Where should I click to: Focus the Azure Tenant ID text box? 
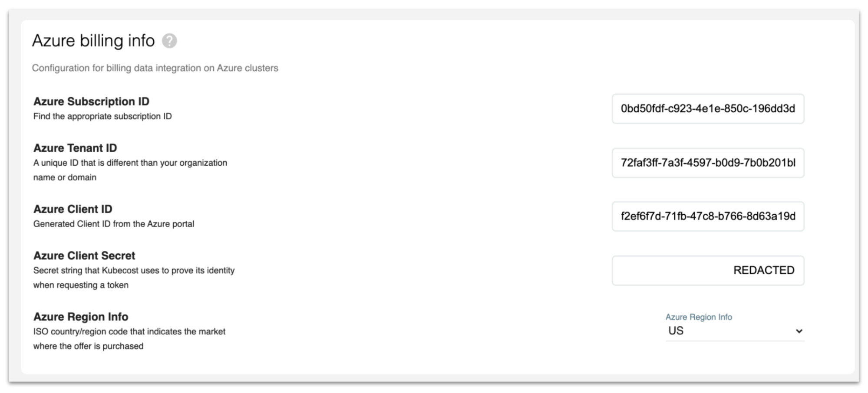coord(708,163)
